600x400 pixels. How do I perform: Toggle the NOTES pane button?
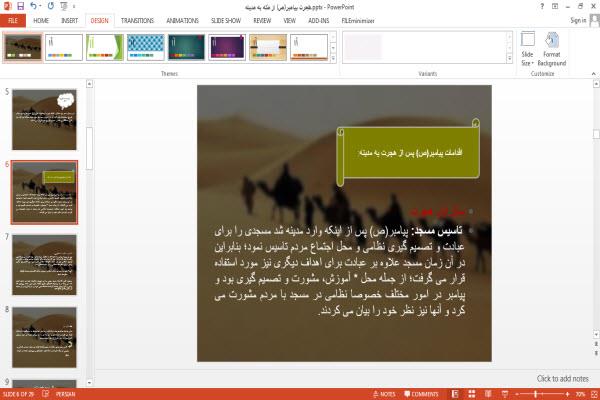pyautogui.click(x=384, y=394)
